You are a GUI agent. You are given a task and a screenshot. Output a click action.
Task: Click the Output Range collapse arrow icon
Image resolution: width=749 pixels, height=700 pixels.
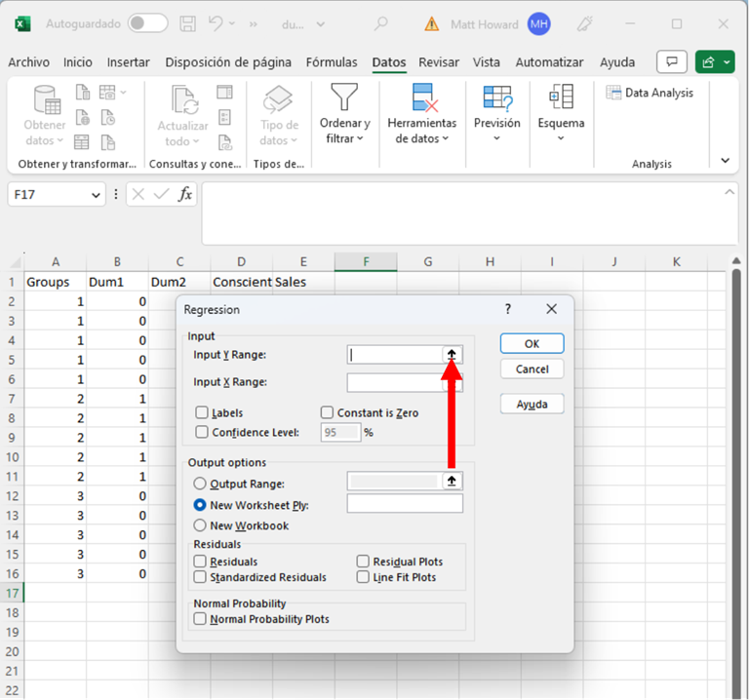(x=452, y=482)
